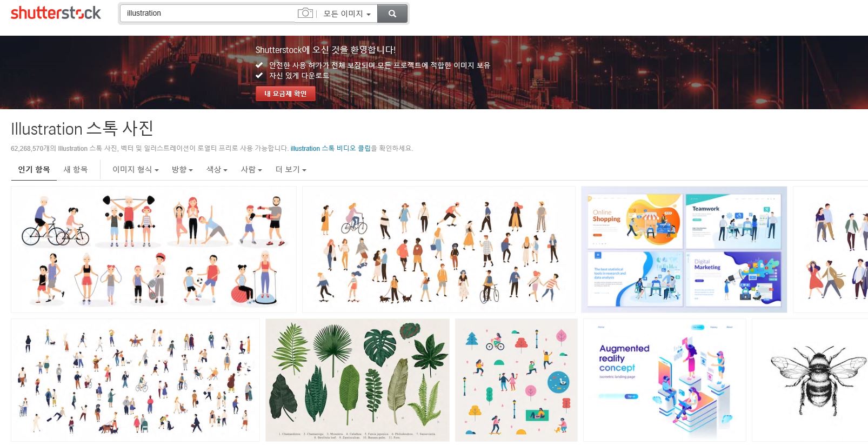Open the 'illustration 스톡 비디오 클립' link

tap(331, 148)
